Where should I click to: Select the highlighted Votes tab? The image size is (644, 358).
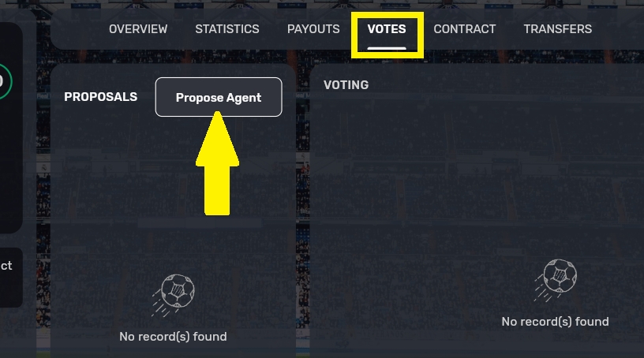coord(387,29)
